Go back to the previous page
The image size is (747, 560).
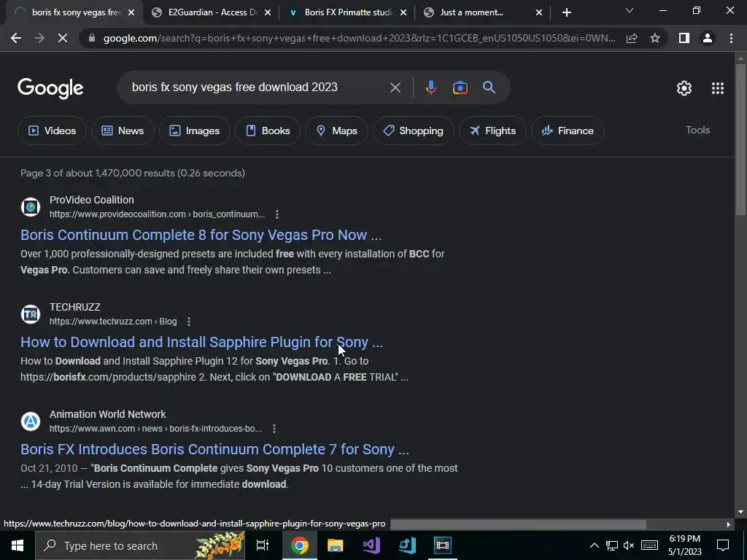pyautogui.click(x=16, y=38)
